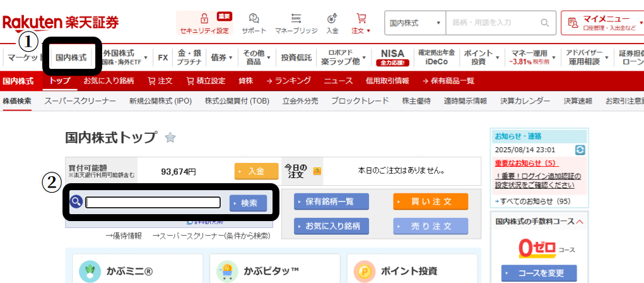Click the Rakuten 楽天証券 logo
This screenshot has height=283, width=644.
pos(61,23)
